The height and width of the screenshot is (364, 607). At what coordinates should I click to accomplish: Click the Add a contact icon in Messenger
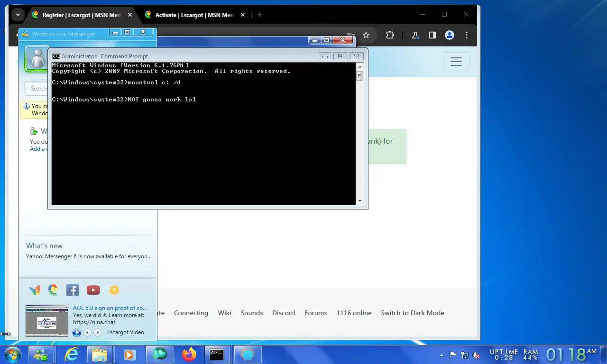pyautogui.click(x=34, y=131)
